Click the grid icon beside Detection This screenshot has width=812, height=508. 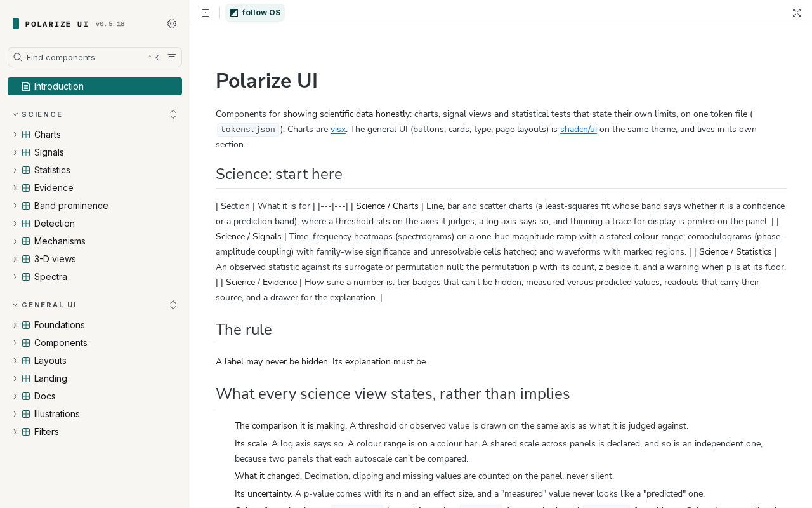point(26,224)
